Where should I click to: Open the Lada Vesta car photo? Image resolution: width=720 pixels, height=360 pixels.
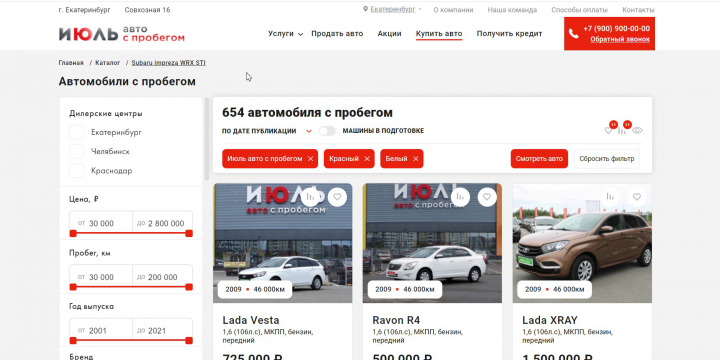(283, 243)
